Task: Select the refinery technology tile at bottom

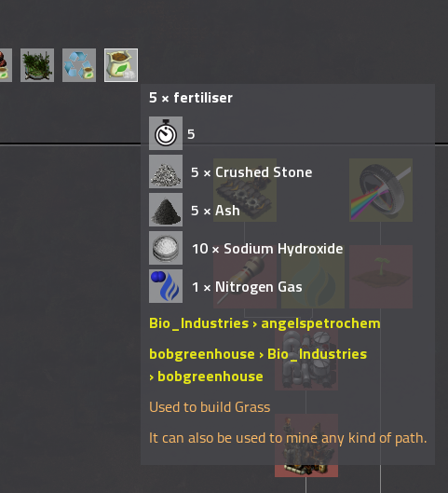Action: [306, 445]
